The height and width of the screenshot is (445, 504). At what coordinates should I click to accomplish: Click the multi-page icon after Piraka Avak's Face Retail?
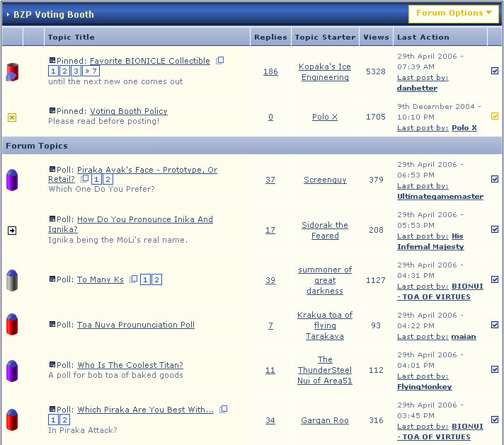click(x=84, y=179)
